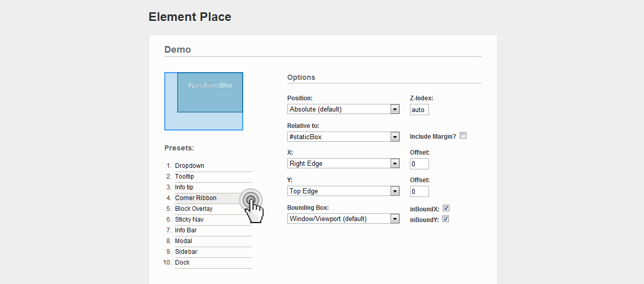The height and width of the screenshot is (284, 644).
Task: Select the Block Overlay preset
Action: [x=194, y=209]
